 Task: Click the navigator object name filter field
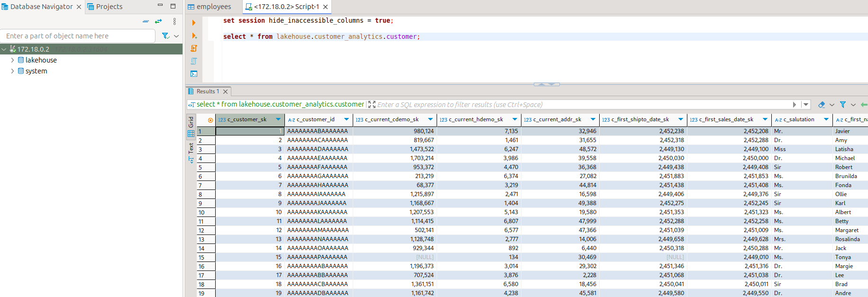[78, 36]
